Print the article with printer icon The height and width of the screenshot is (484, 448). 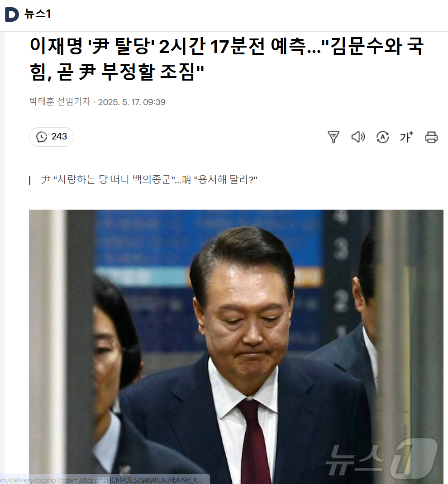click(431, 137)
